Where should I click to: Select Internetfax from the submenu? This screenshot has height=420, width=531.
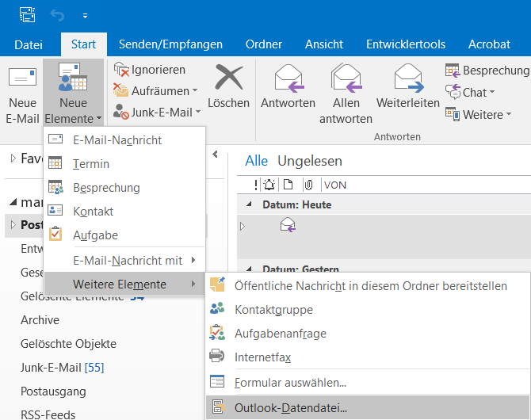click(x=368, y=357)
